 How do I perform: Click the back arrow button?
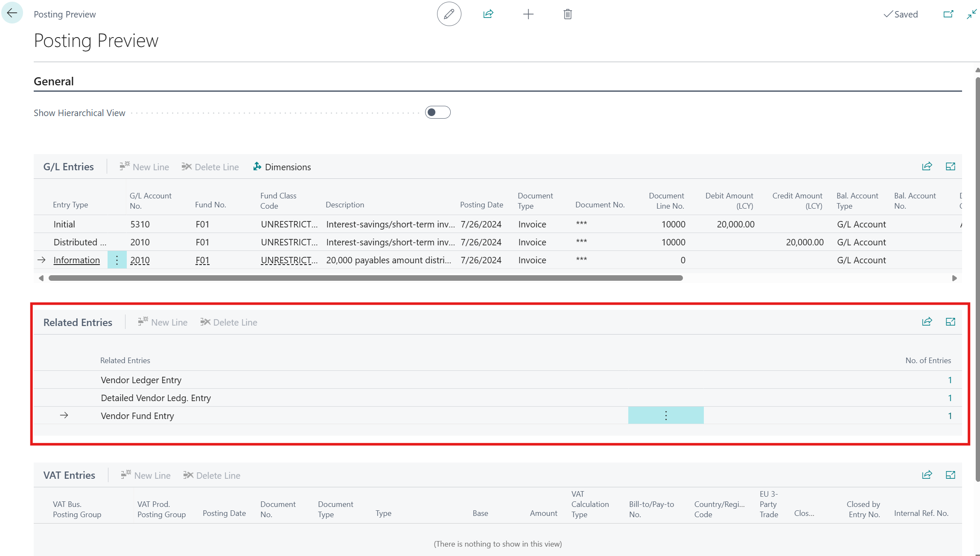point(12,13)
